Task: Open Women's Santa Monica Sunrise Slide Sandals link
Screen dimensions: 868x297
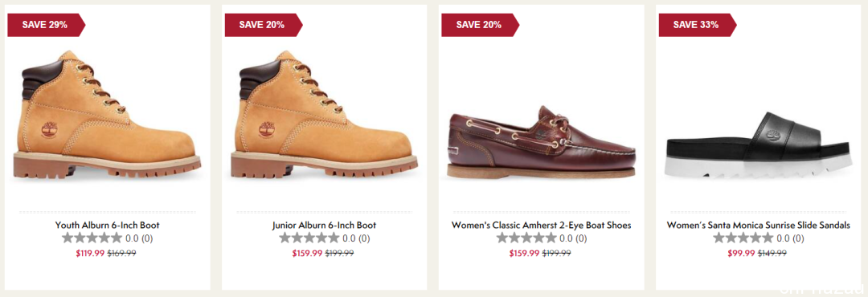Action: pos(759,226)
